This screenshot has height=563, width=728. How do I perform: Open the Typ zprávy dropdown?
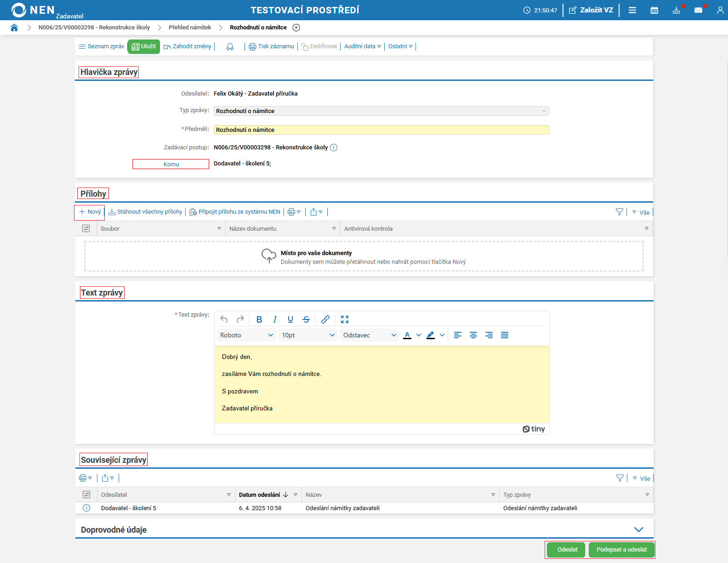tap(381, 111)
